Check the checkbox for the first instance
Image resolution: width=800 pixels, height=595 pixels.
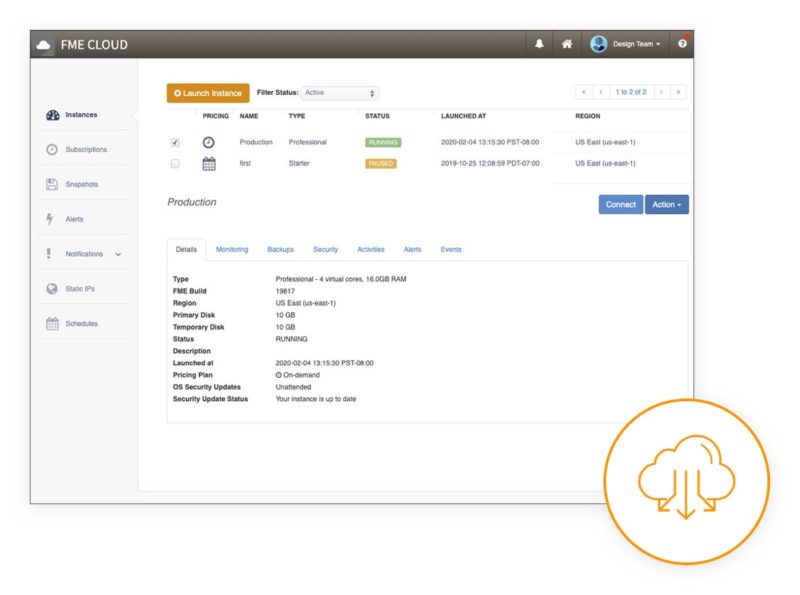point(176,164)
